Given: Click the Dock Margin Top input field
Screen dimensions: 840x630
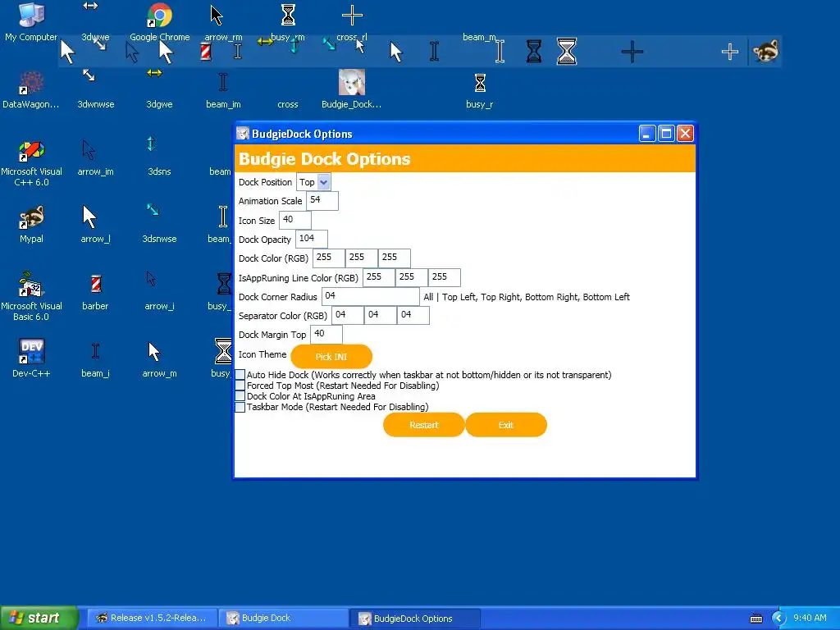Looking at the screenshot, I should 326,335.
